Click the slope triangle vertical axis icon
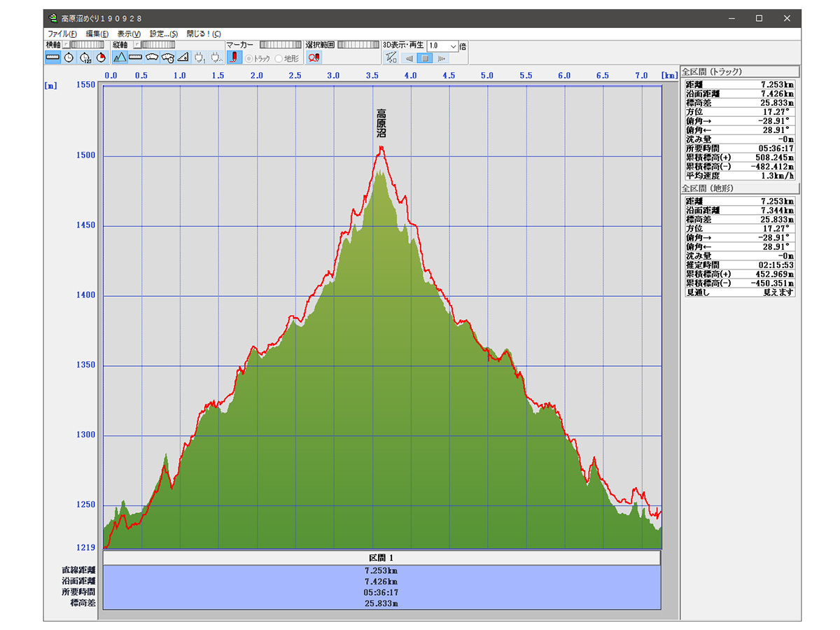Screen dimensions: 840x630 point(183,57)
